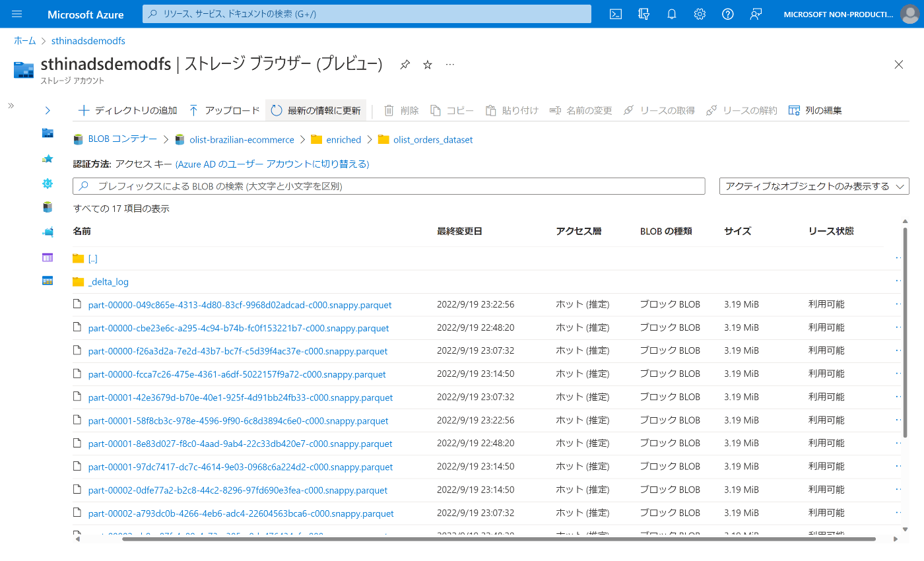The height and width of the screenshot is (561, 924).
Task: Open part-00001-42e3679d parquet file
Action: tap(240, 397)
